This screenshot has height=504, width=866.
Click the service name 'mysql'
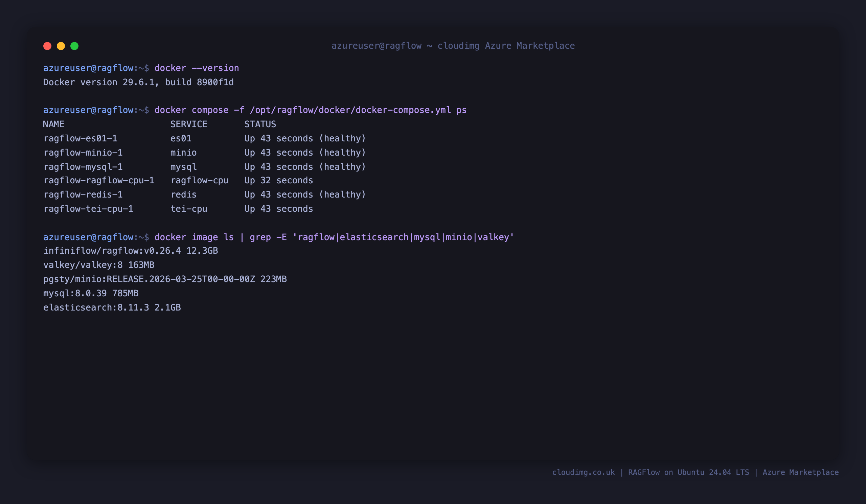183,167
